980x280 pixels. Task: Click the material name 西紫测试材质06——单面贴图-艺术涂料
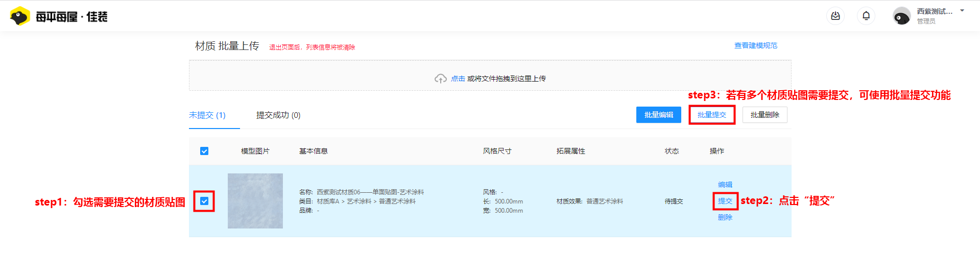(x=370, y=192)
